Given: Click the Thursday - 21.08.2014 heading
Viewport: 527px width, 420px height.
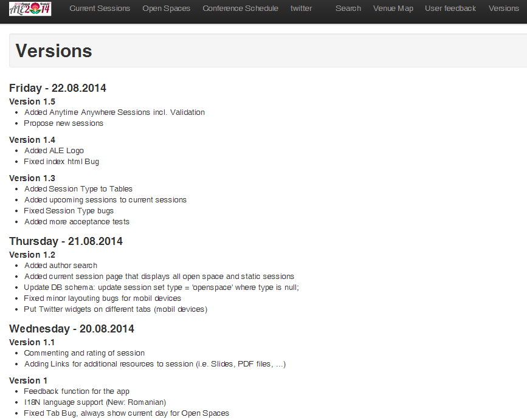Looking at the screenshot, I should click(x=66, y=241).
